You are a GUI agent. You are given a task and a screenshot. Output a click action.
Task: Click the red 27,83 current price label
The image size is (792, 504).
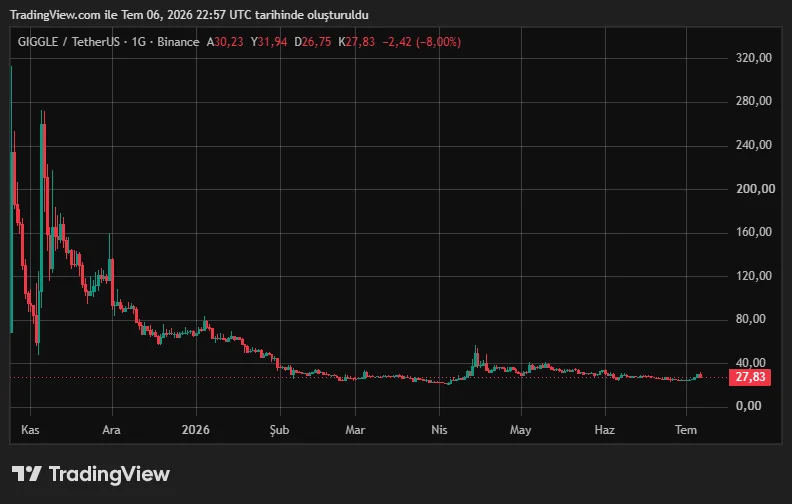[750, 377]
